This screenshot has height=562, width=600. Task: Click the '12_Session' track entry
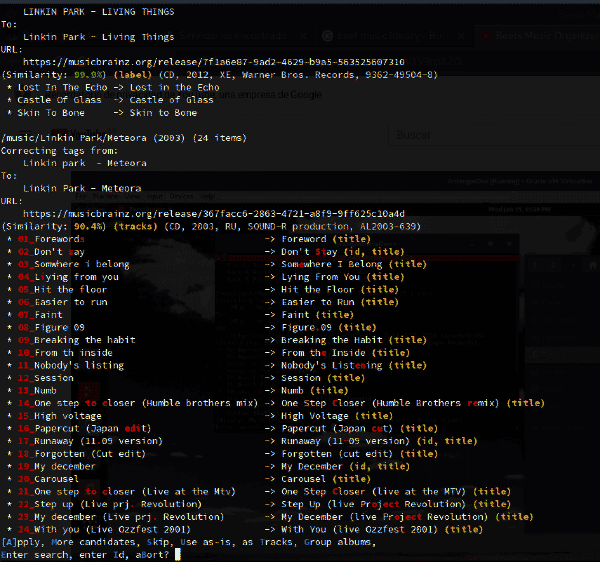click(45, 378)
